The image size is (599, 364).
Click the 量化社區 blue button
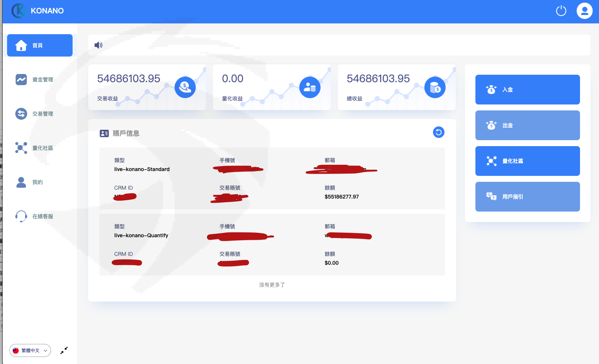tap(528, 161)
